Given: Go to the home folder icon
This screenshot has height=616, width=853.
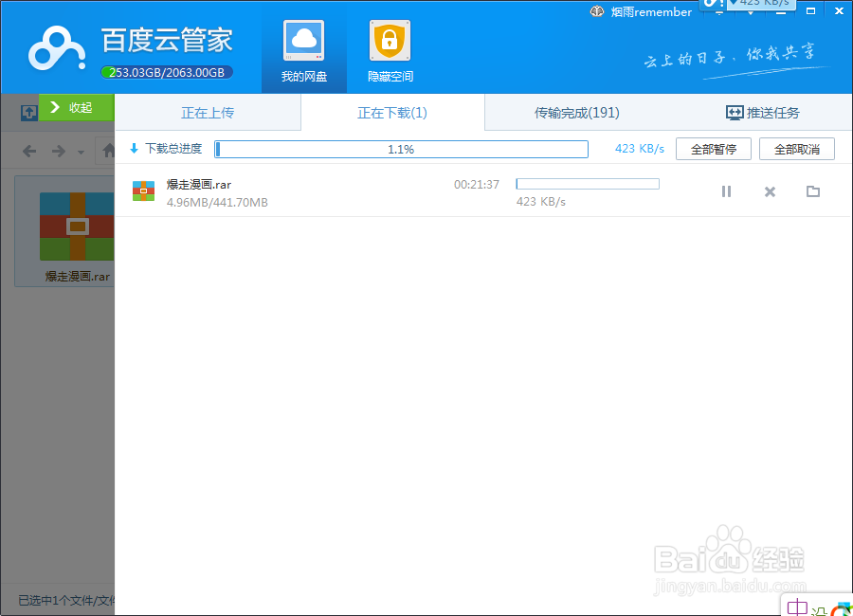Looking at the screenshot, I should [x=109, y=150].
